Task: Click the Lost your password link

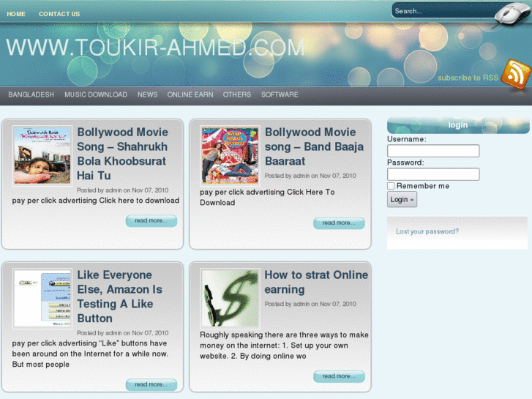Action: pyautogui.click(x=427, y=231)
